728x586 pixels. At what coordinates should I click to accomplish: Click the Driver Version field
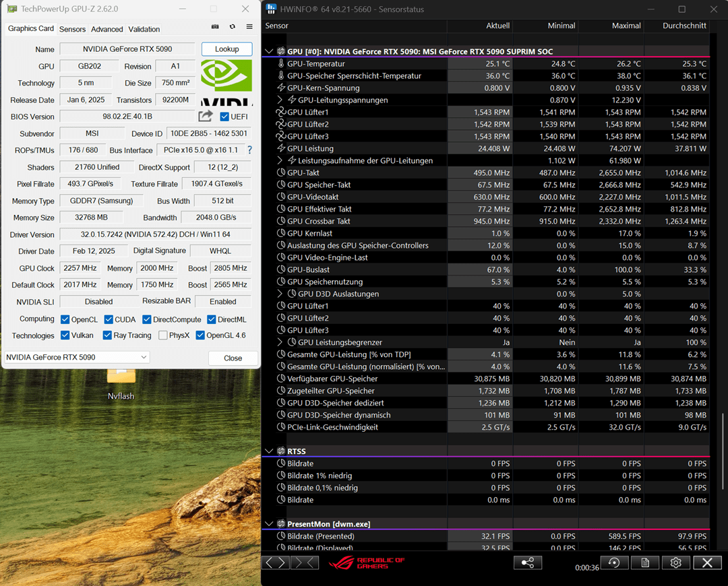[156, 234]
